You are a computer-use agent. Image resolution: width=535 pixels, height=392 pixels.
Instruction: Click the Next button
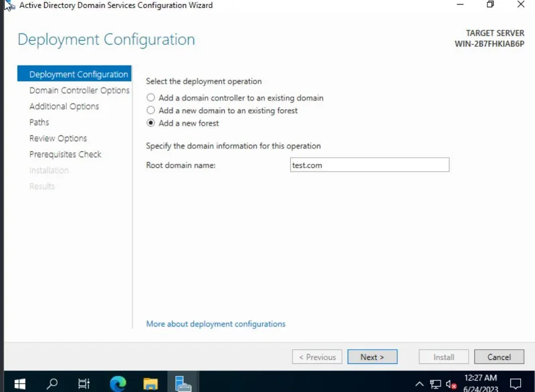(372, 357)
